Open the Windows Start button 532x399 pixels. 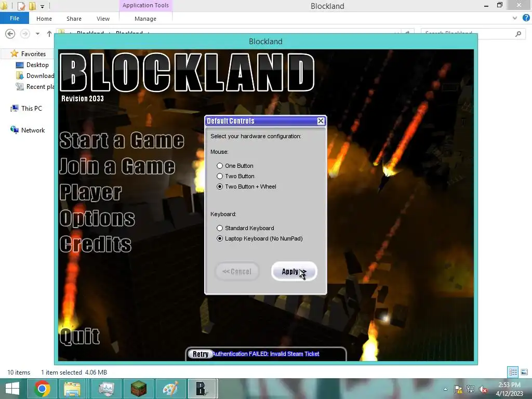[12, 389]
